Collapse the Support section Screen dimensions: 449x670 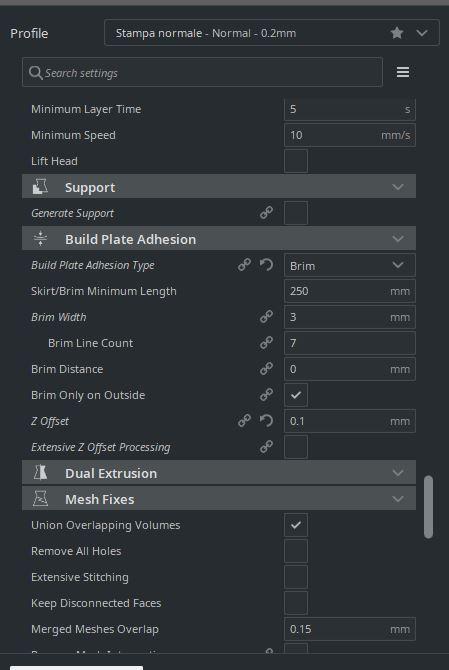coord(219,187)
